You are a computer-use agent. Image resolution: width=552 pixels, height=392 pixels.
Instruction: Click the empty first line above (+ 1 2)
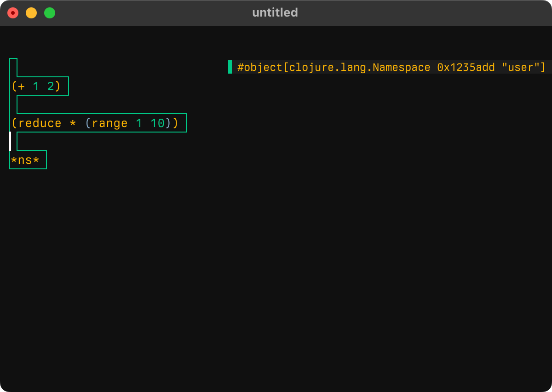pyautogui.click(x=13, y=67)
